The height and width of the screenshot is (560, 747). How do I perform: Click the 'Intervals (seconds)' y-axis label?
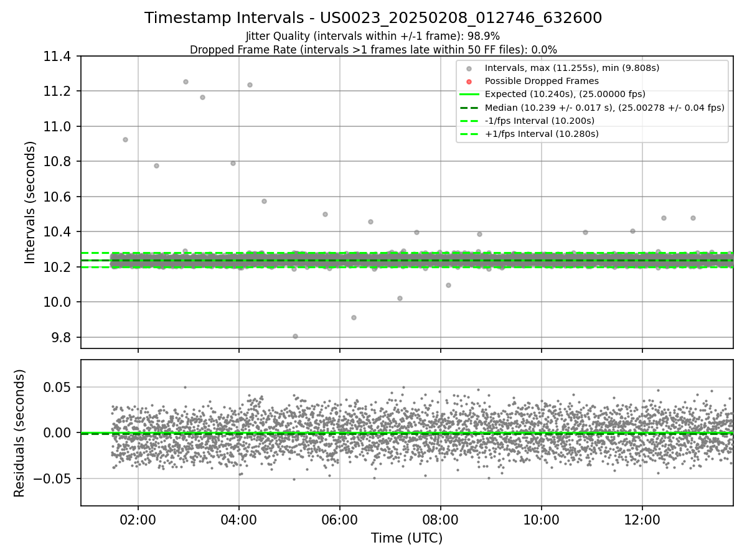point(31,202)
